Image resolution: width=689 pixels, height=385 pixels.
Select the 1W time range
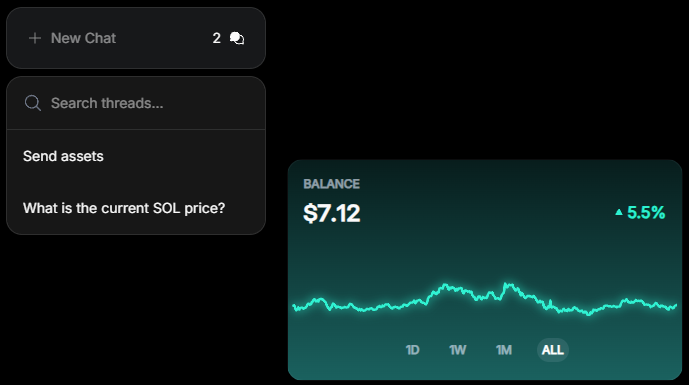tap(457, 350)
